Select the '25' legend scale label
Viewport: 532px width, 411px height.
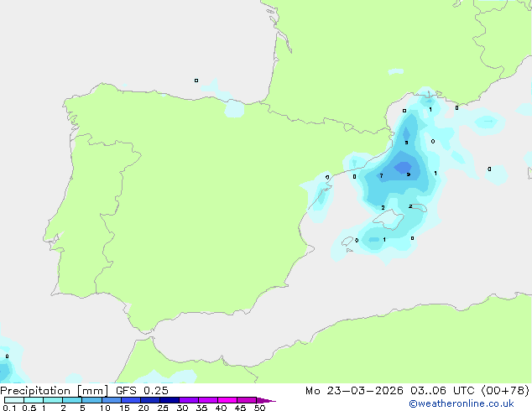[163, 408]
